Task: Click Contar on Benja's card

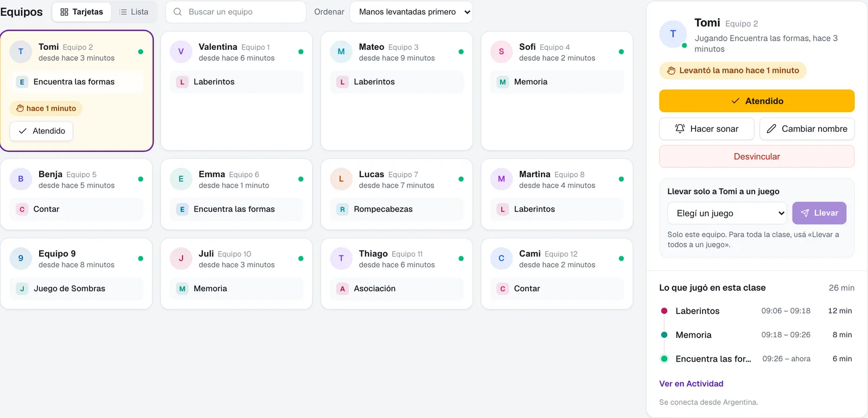Action: pos(76,209)
